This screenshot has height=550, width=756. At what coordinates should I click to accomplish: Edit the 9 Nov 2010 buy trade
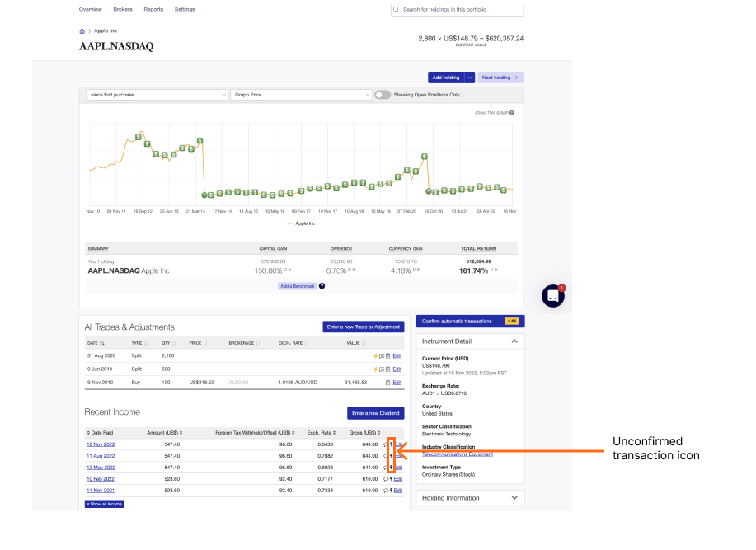[x=397, y=383]
